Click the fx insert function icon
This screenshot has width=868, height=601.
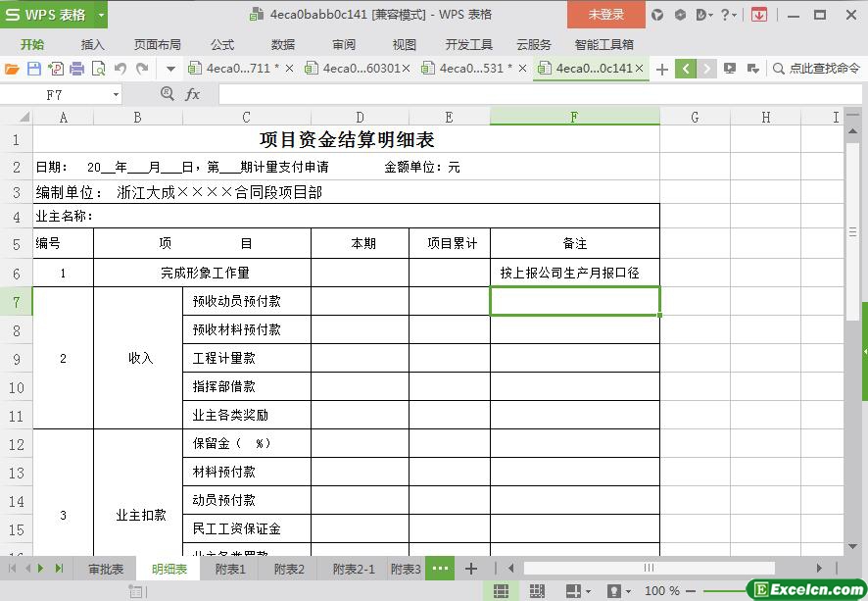click(192, 94)
